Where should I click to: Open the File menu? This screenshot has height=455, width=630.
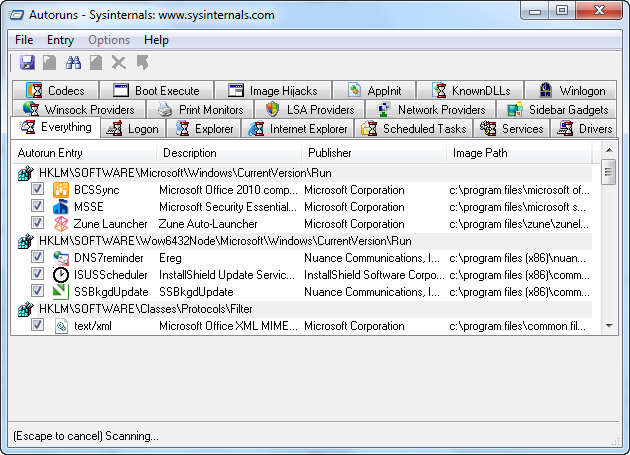[24, 40]
